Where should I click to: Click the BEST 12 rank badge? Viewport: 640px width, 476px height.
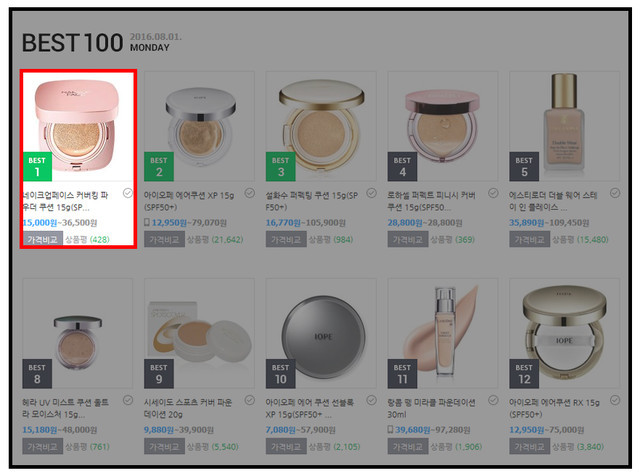tap(524, 374)
